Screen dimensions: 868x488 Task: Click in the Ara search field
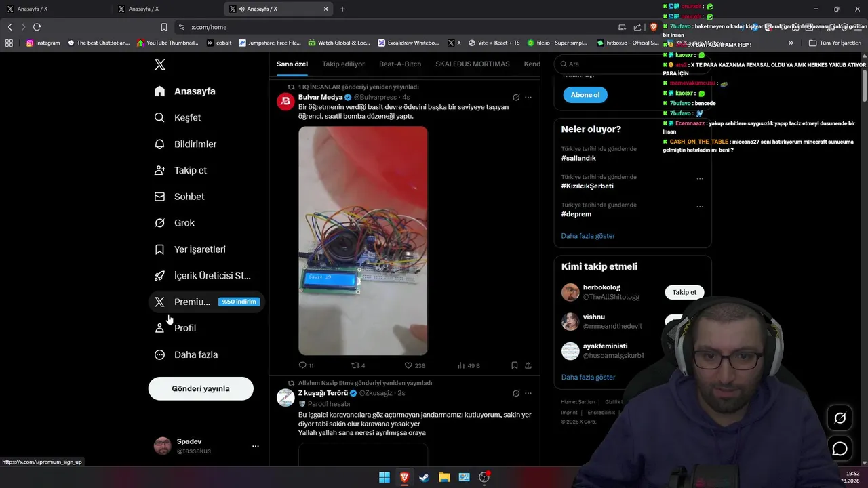tap(633, 64)
